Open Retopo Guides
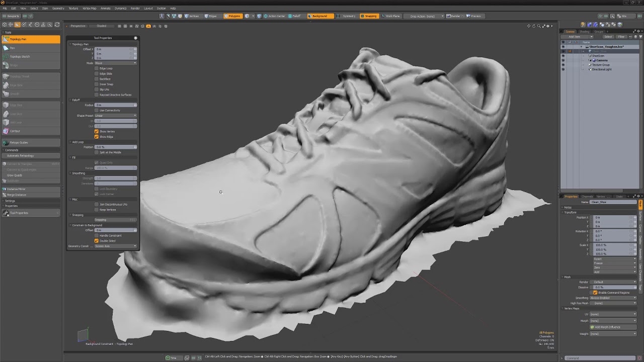This screenshot has height=362, width=644. [x=30, y=142]
